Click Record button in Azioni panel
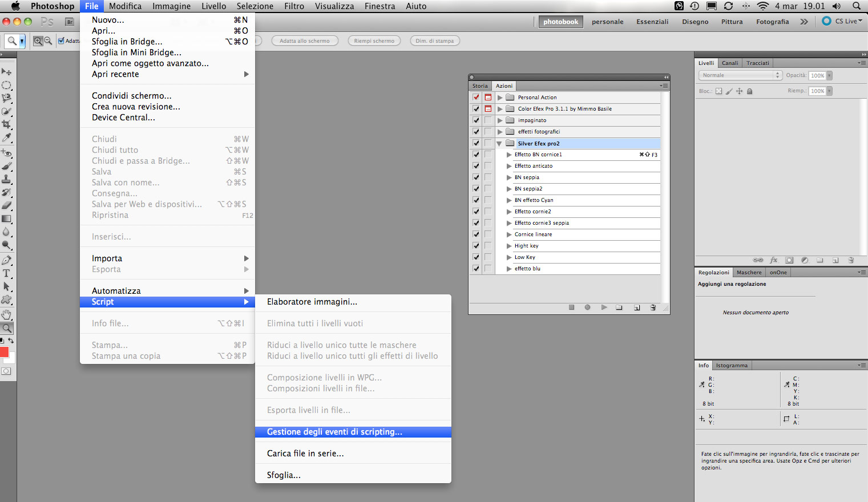 point(587,307)
